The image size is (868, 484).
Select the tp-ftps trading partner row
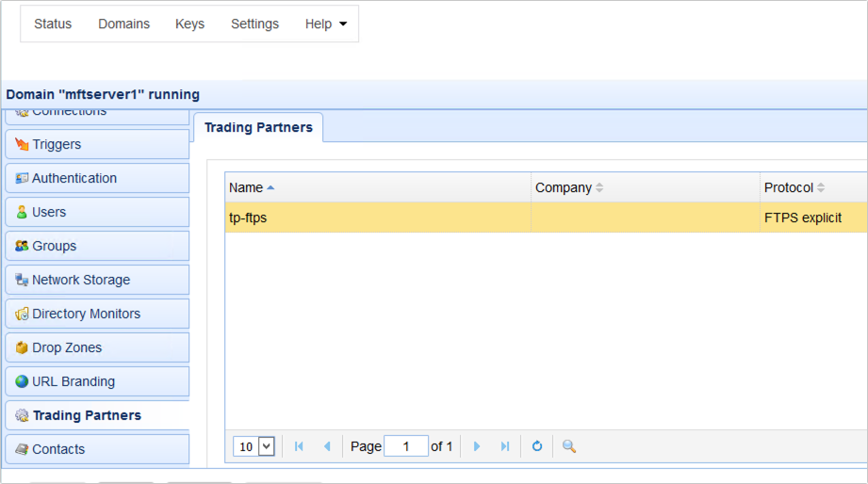tap(546, 218)
